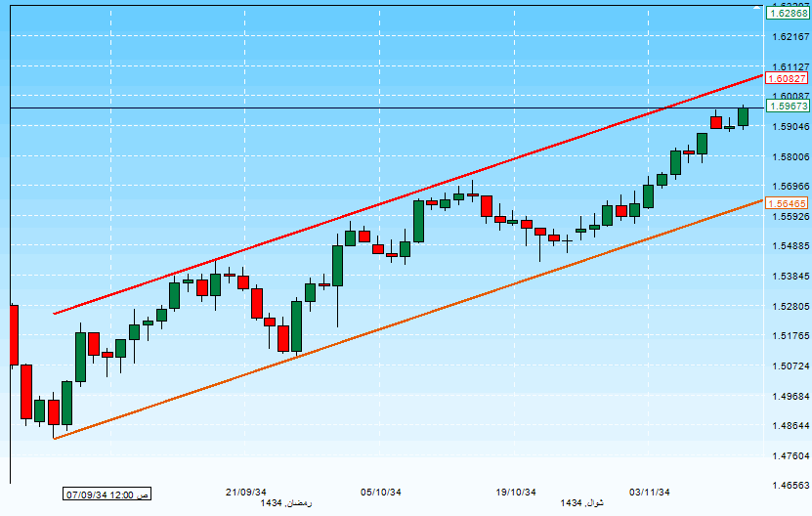This screenshot has width=812, height=516.
Task: Click the 1.54885 price axis label
Action: (791, 246)
